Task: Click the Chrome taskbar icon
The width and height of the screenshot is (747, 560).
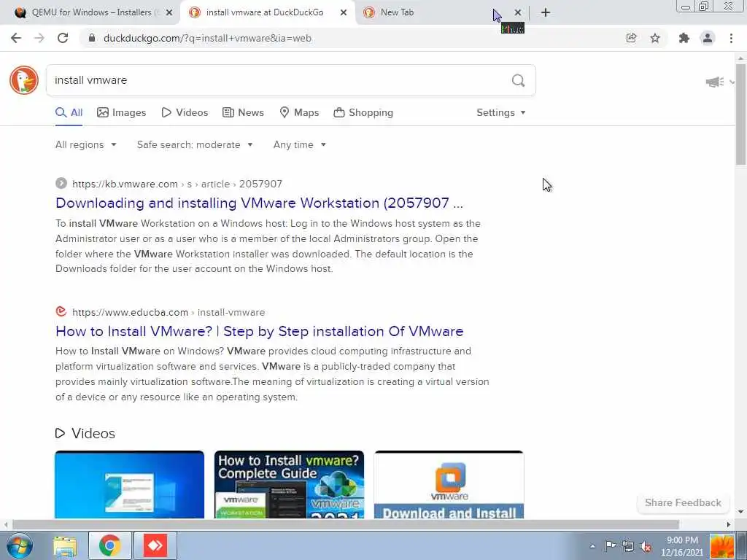Action: click(109, 545)
